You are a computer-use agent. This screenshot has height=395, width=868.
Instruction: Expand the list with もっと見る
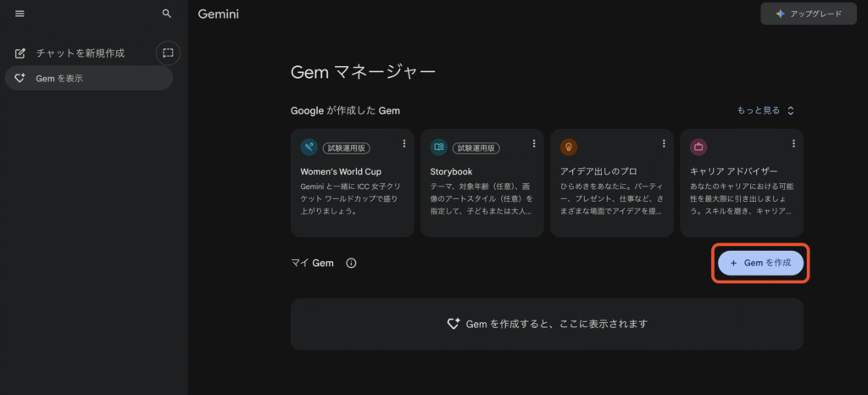[766, 110]
